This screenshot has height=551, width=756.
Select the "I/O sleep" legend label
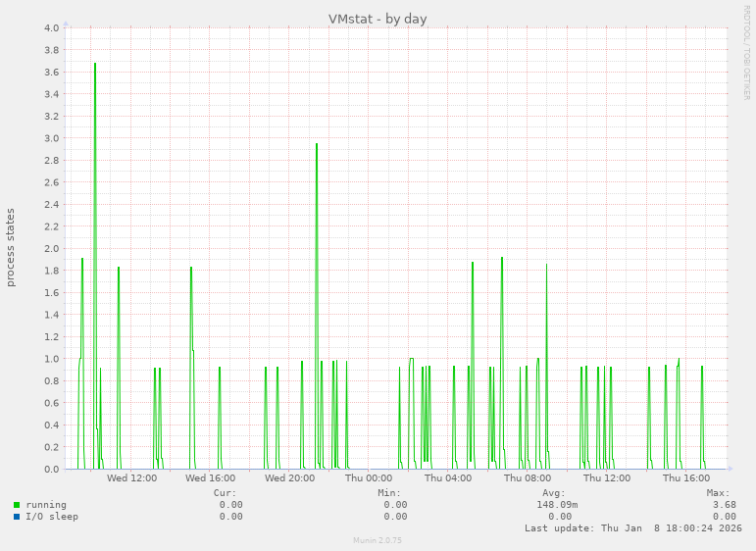tap(52, 517)
